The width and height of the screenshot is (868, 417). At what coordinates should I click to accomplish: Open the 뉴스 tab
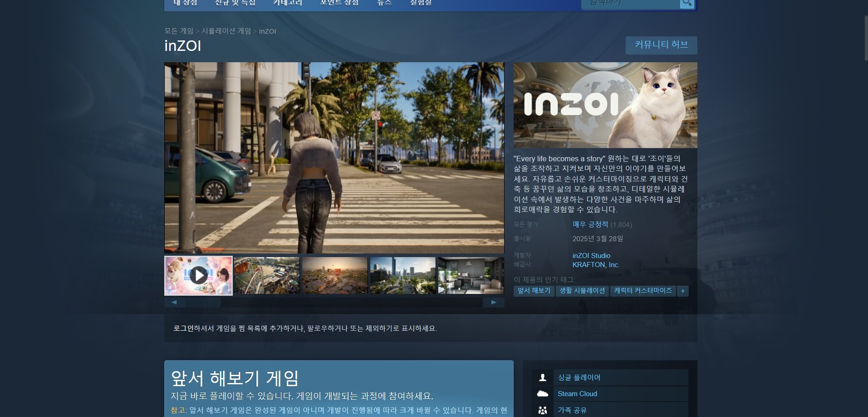384,3
